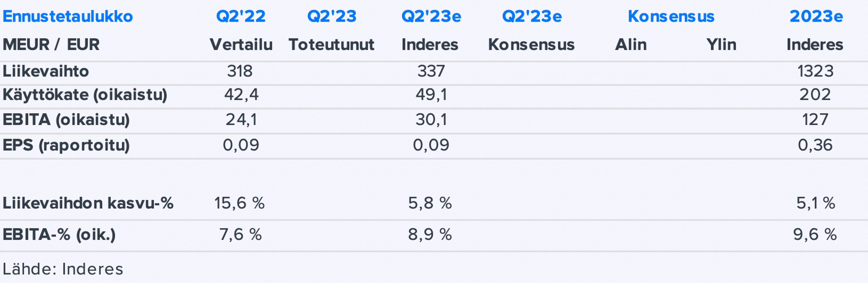Click the "Alin" consensus subheader
The height and width of the screenshot is (283, 868).
tap(630, 45)
